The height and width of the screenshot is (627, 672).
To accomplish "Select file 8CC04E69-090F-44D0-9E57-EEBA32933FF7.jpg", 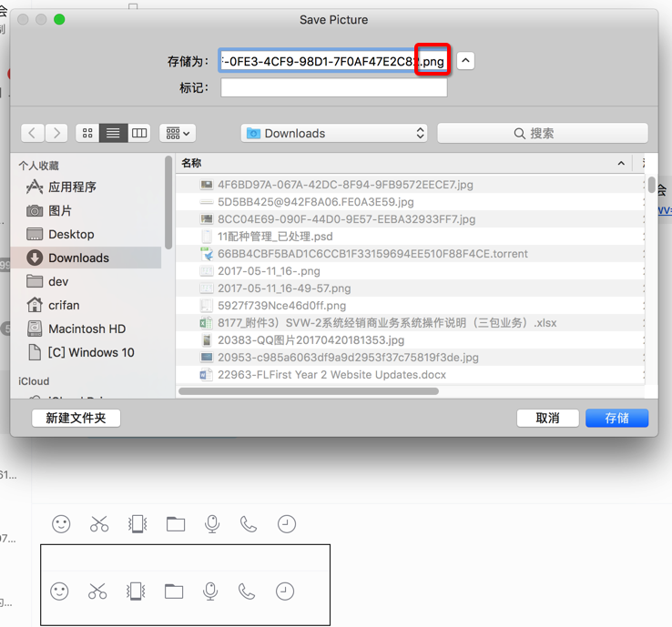I will click(x=410, y=219).
